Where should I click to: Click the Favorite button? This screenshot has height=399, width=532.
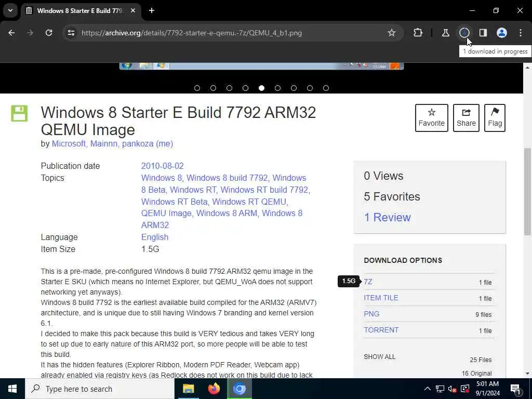click(432, 118)
